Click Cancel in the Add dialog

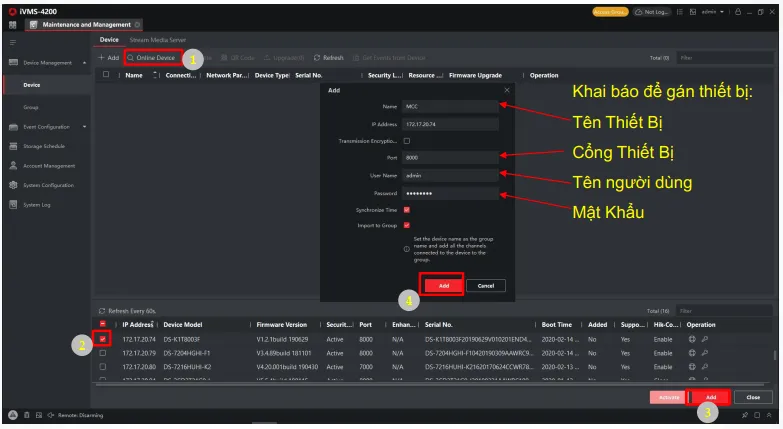click(485, 286)
